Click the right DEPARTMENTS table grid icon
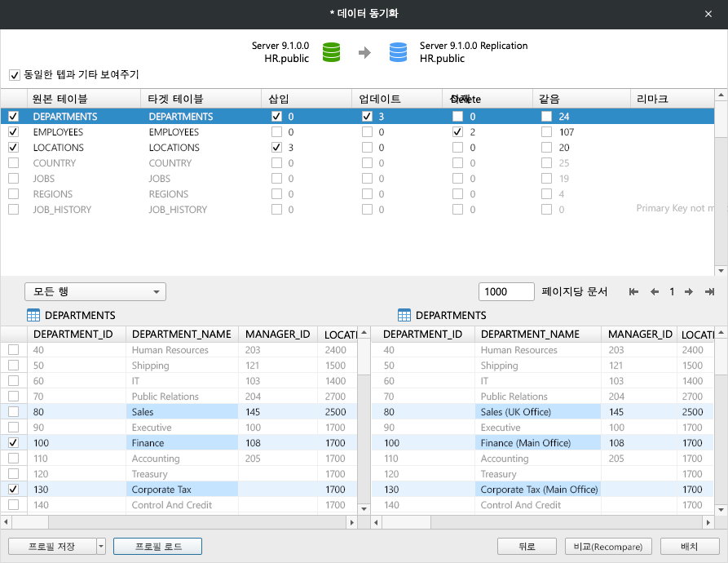The height and width of the screenshot is (563, 728). tap(404, 316)
